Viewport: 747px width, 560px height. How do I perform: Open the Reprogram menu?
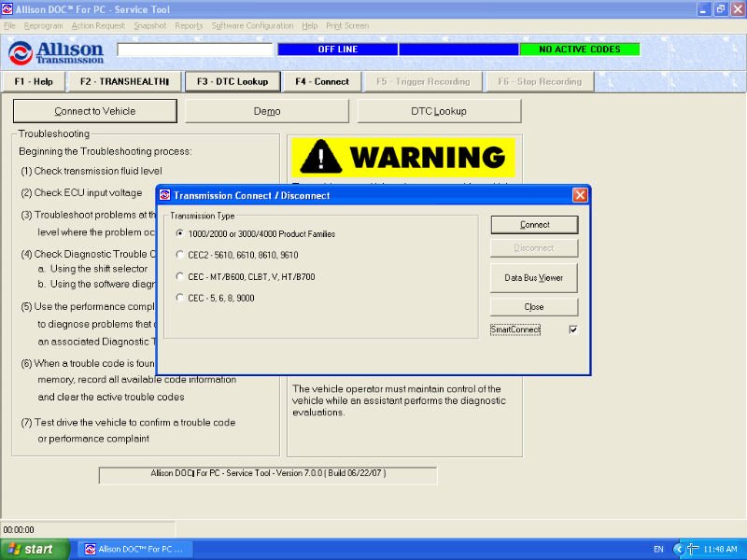43,26
